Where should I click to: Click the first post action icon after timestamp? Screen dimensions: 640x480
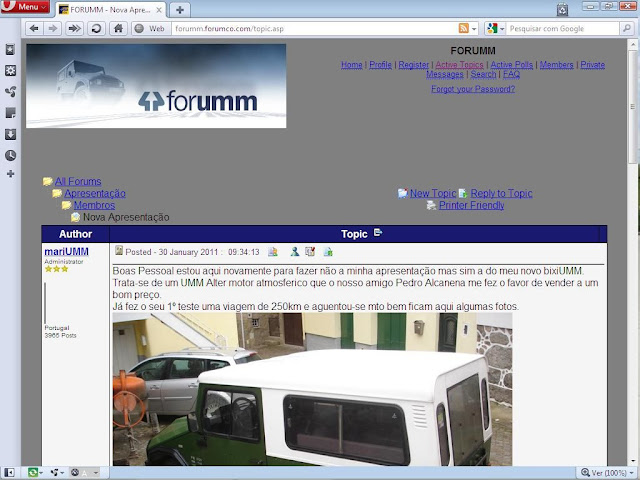click(273, 252)
